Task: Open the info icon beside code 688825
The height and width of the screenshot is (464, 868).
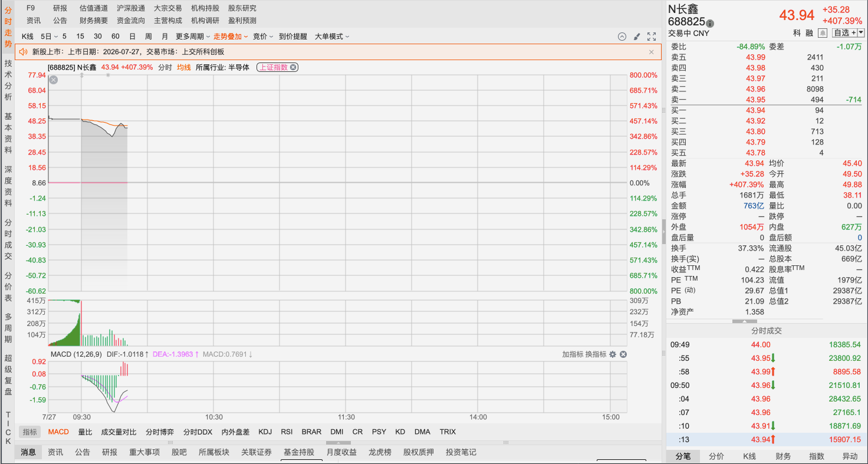Action: coord(710,24)
